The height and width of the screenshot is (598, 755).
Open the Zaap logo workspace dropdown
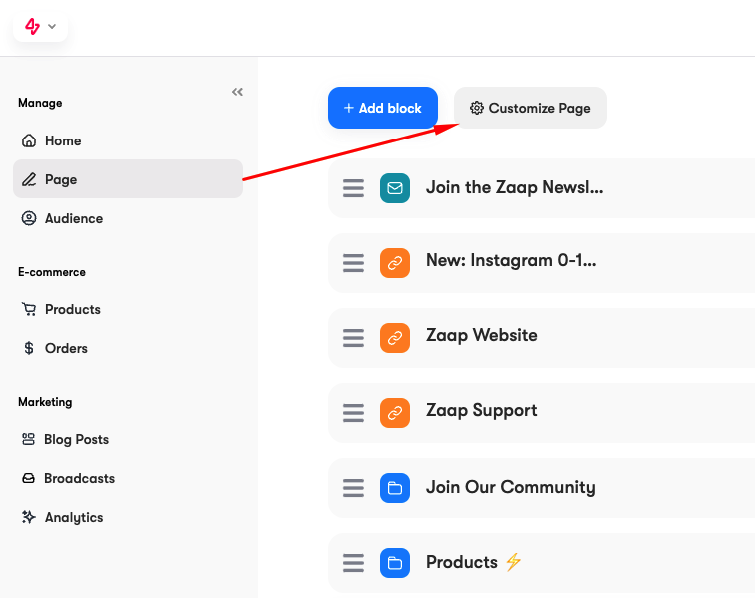[x=40, y=26]
